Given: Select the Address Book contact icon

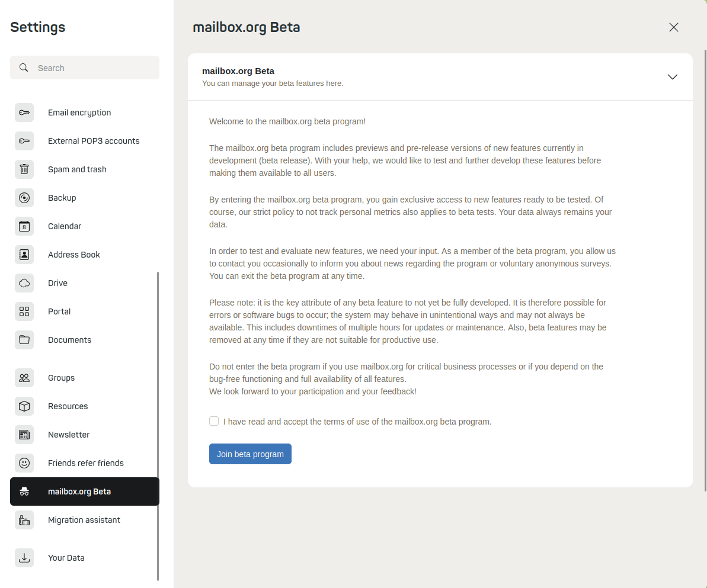Looking at the screenshot, I should click(24, 255).
